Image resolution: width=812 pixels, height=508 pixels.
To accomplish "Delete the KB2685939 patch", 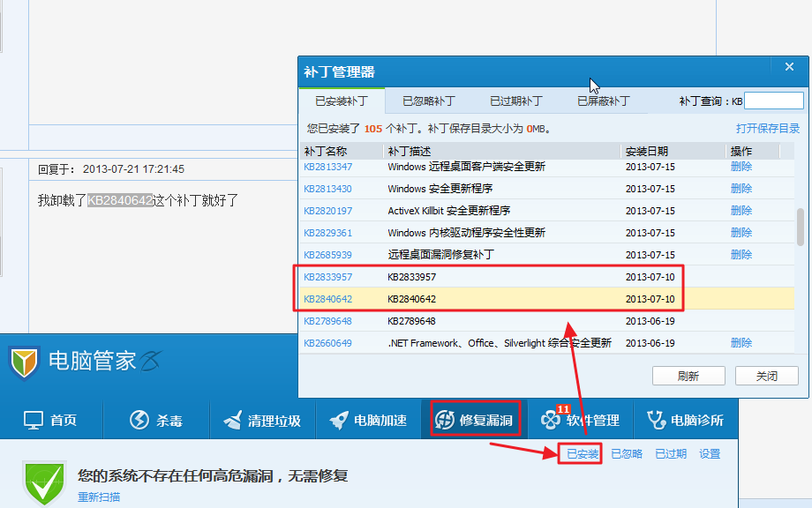I will point(741,255).
